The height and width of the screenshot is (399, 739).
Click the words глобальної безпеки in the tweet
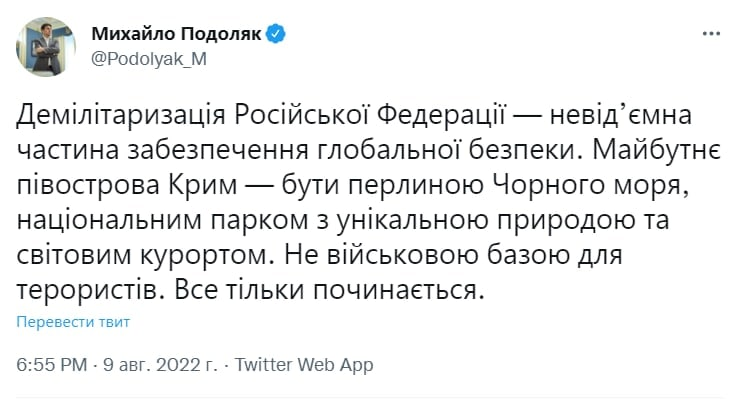pyautogui.click(x=445, y=150)
